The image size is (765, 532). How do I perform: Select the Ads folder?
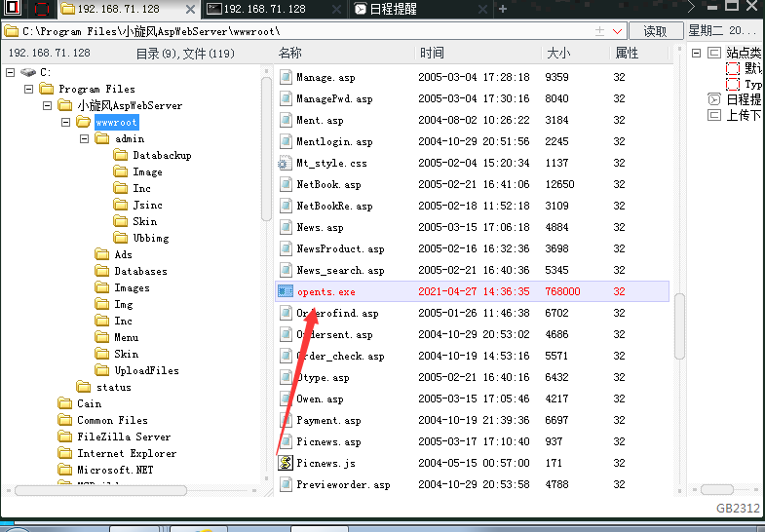coord(123,254)
